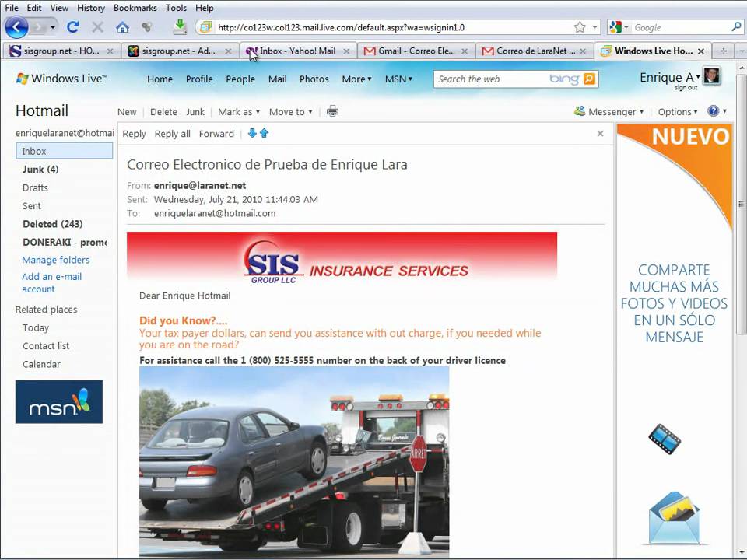Open the Contact list link
This screenshot has width=747, height=560.
tap(46, 345)
